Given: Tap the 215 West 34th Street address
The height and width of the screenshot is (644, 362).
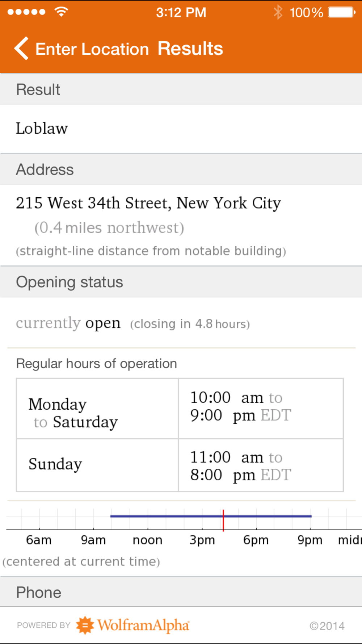Looking at the screenshot, I should [148, 203].
